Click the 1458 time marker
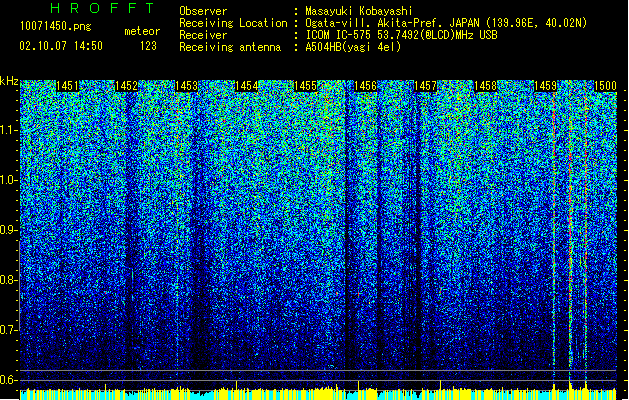 (485, 86)
